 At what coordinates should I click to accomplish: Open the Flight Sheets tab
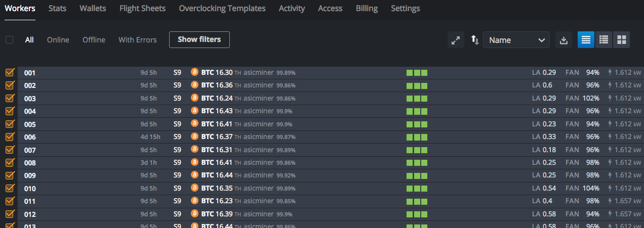tap(142, 9)
